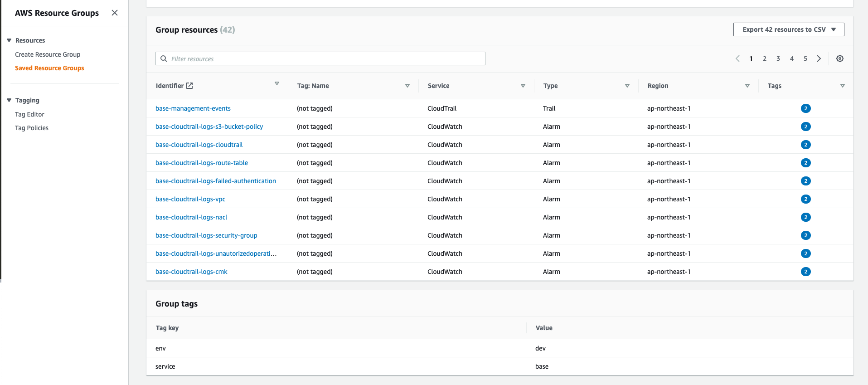Go to previous page of resources
The height and width of the screenshot is (385, 868).
tap(737, 58)
